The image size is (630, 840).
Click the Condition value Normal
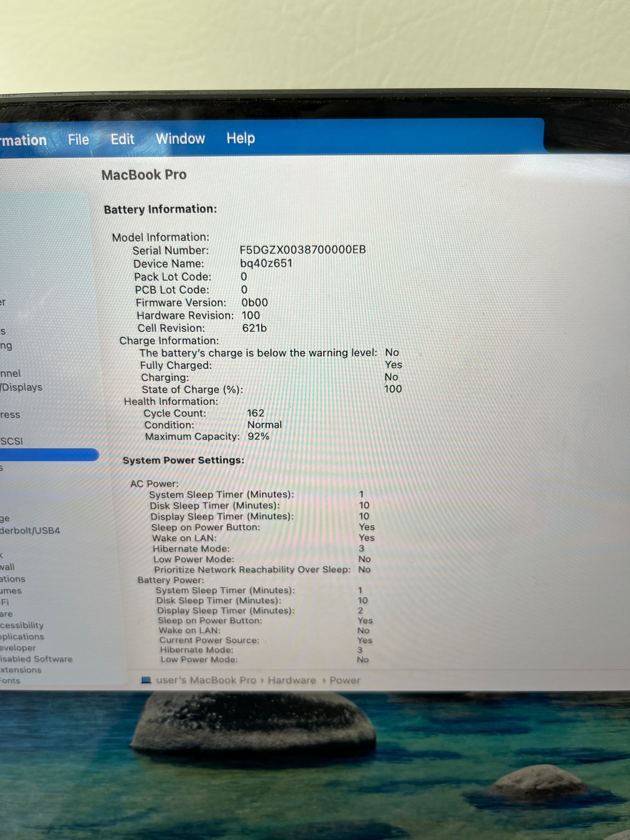(x=265, y=425)
